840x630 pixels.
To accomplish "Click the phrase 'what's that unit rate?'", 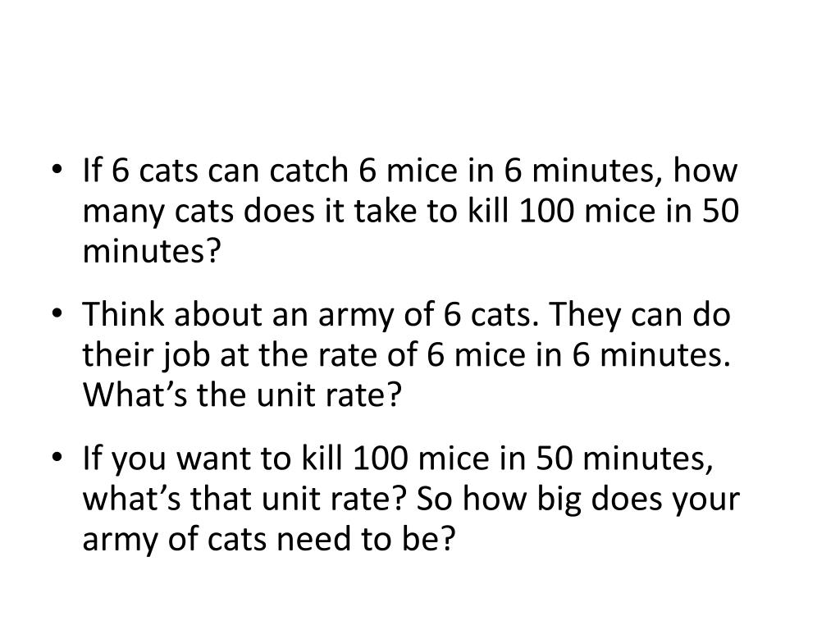I will click(x=244, y=499).
